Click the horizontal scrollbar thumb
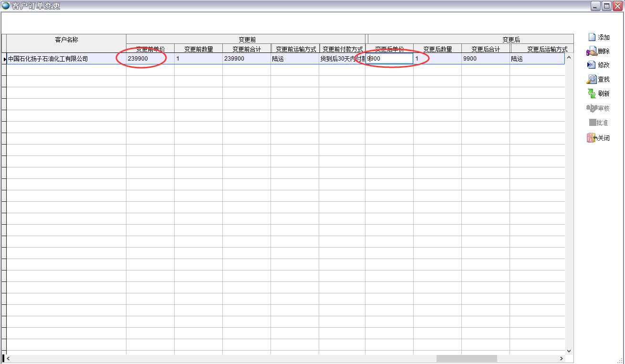This screenshot has height=364, width=625. click(x=466, y=358)
